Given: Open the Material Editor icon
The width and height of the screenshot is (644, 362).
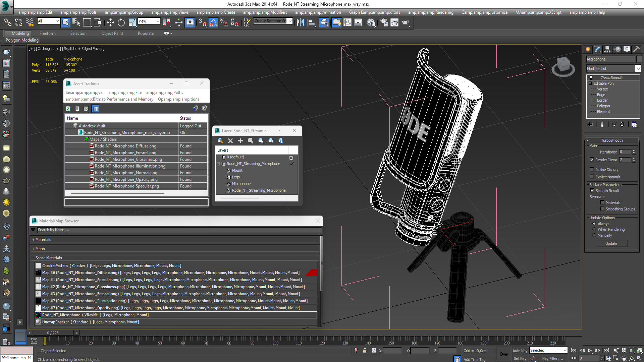Looking at the screenshot, I should (371, 22).
